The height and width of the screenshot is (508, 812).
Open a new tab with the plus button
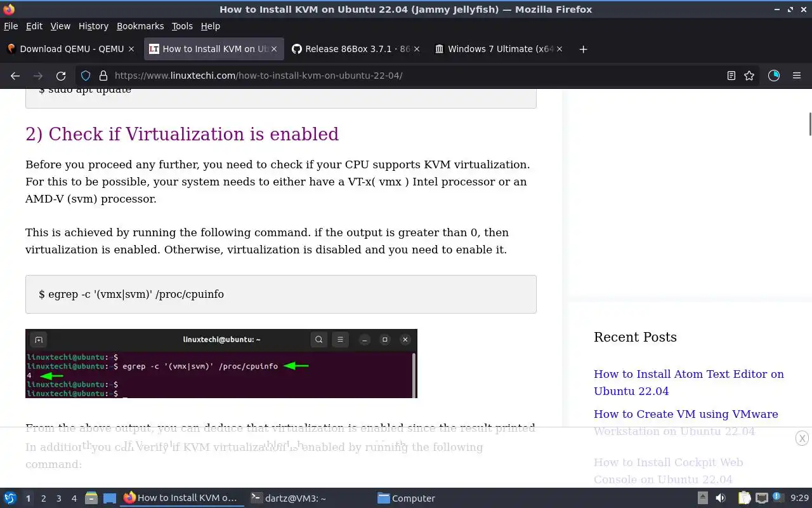(x=583, y=49)
